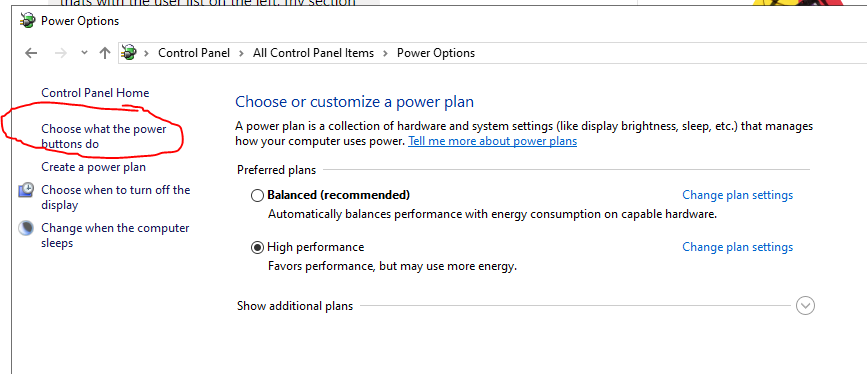Click the forward navigation arrow
The width and height of the screenshot is (867, 374).
coord(61,53)
